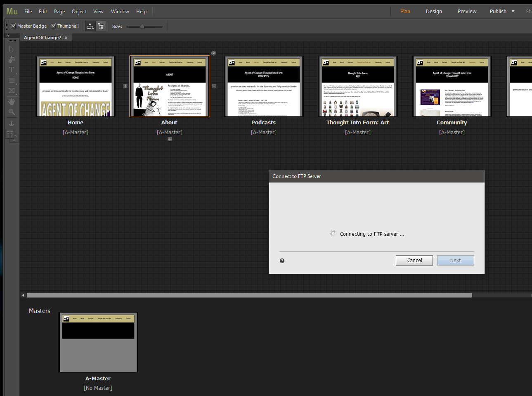Viewport: 532px width, 396px height.
Task: Click the About page name label
Action: tap(169, 123)
